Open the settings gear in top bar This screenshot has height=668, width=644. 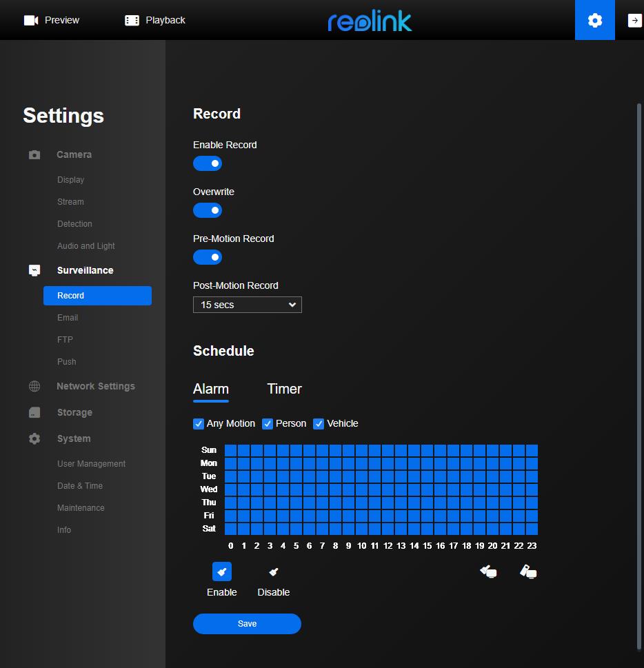point(594,20)
